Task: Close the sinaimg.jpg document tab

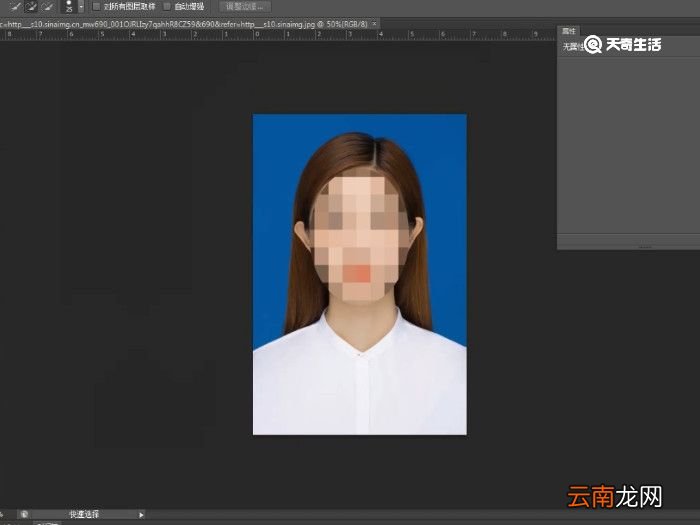Action: tap(375, 23)
